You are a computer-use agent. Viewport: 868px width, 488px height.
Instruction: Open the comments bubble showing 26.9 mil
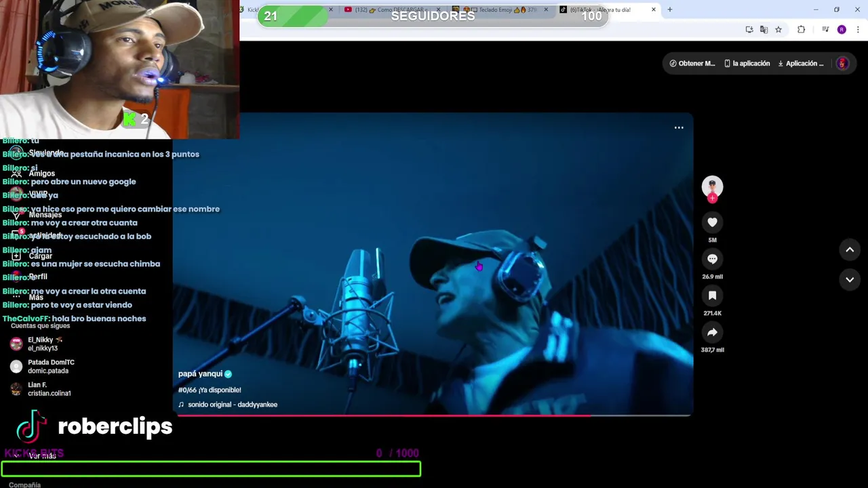(x=712, y=259)
